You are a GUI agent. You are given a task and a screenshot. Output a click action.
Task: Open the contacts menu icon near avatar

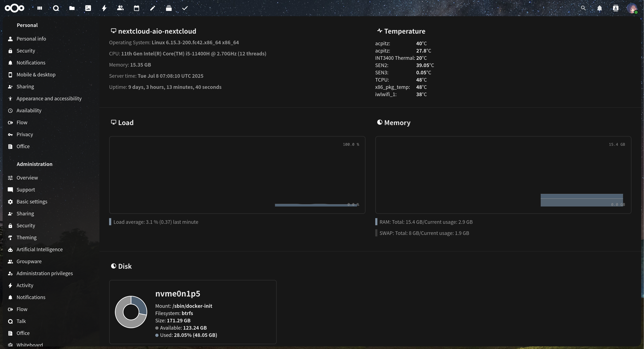(x=615, y=8)
